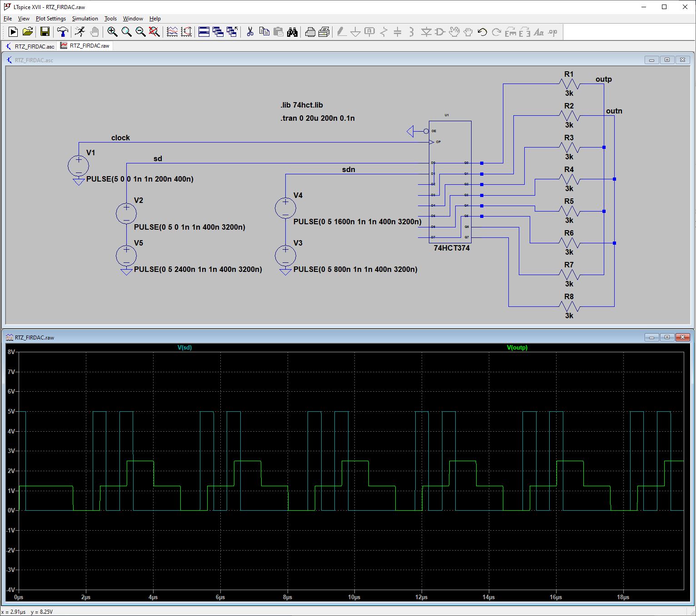The image size is (696, 616).
Task: Switch to the RTZ_FIRDAC.raw tab
Action: pos(85,46)
